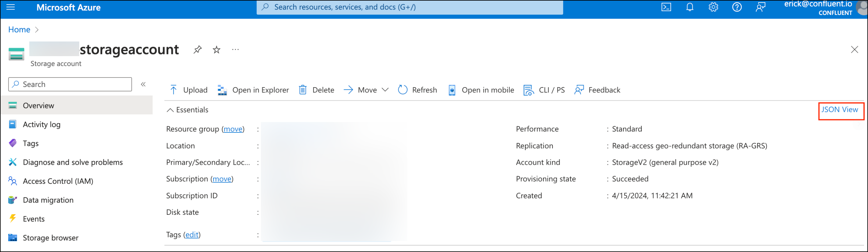Click the CLI / PS icon
868x252 pixels.
tap(529, 90)
